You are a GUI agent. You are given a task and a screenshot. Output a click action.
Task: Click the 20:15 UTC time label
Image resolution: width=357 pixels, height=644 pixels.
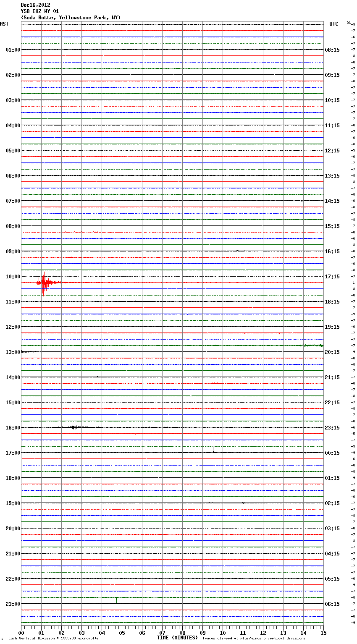(332, 352)
